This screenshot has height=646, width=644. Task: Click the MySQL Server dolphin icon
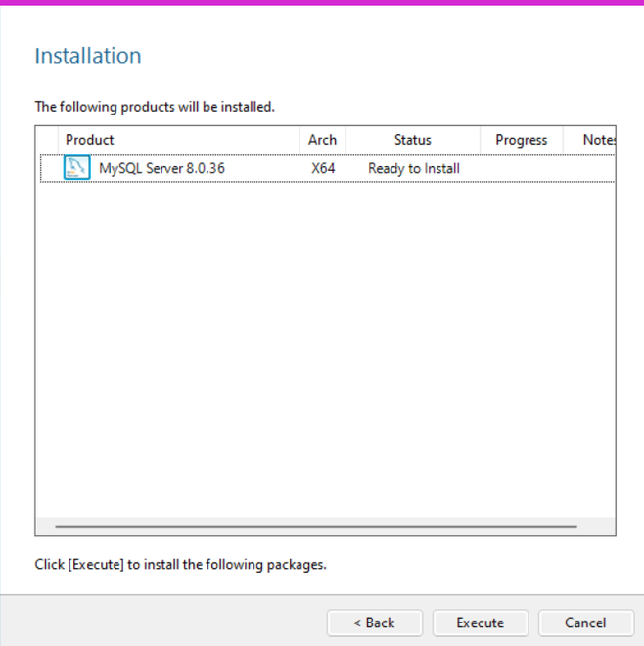77,167
